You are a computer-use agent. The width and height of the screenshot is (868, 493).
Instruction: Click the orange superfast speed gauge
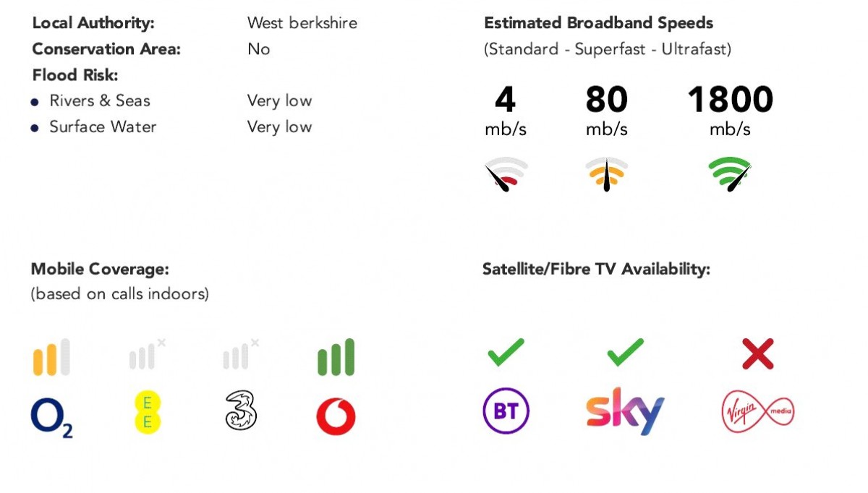click(x=606, y=174)
